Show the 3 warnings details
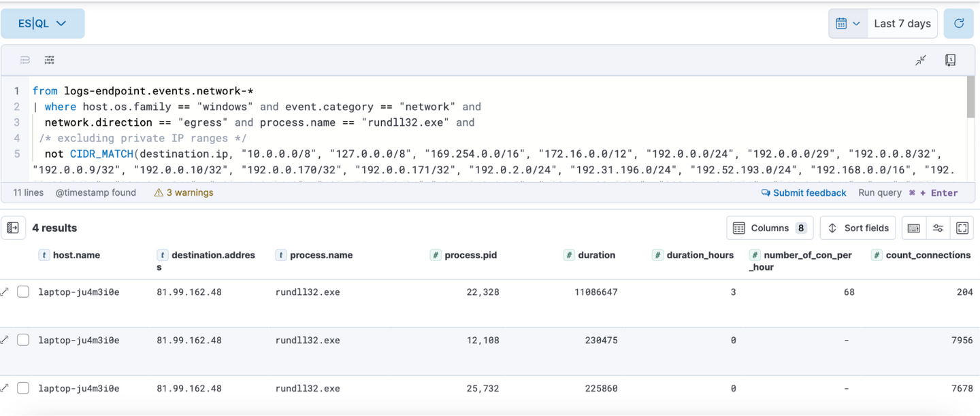The image size is (980, 416). pyautogui.click(x=184, y=193)
